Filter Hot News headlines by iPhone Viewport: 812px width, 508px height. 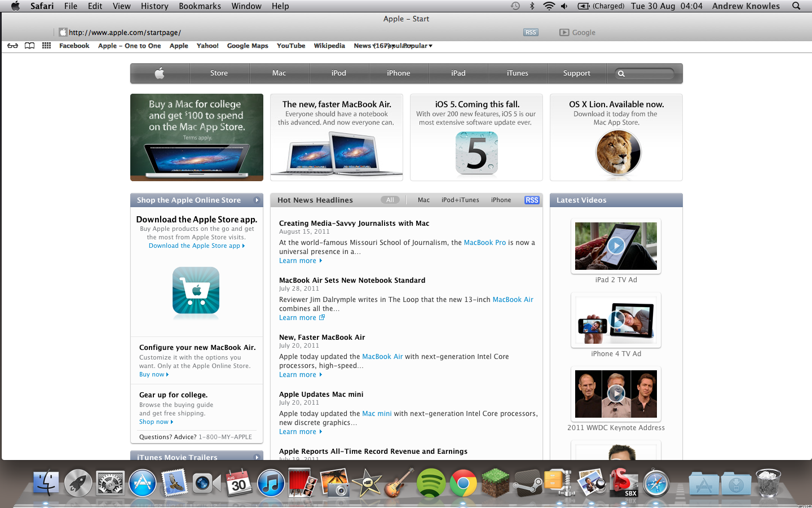pyautogui.click(x=501, y=200)
